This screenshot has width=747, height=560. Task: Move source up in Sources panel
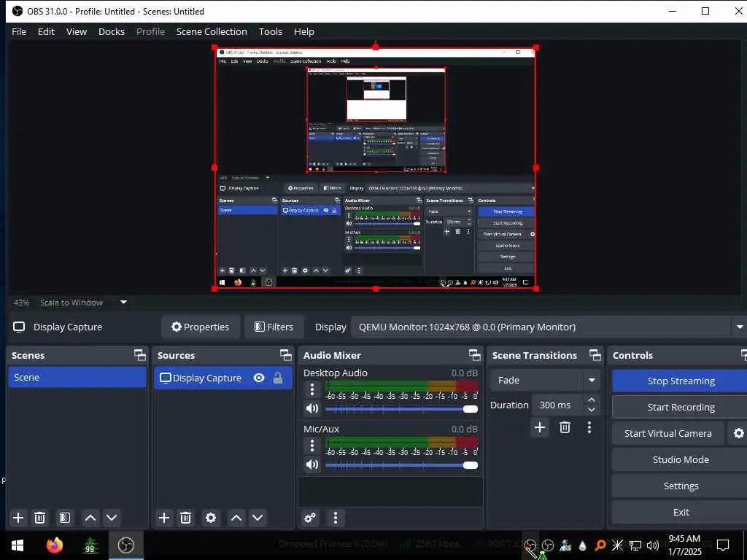click(x=236, y=518)
